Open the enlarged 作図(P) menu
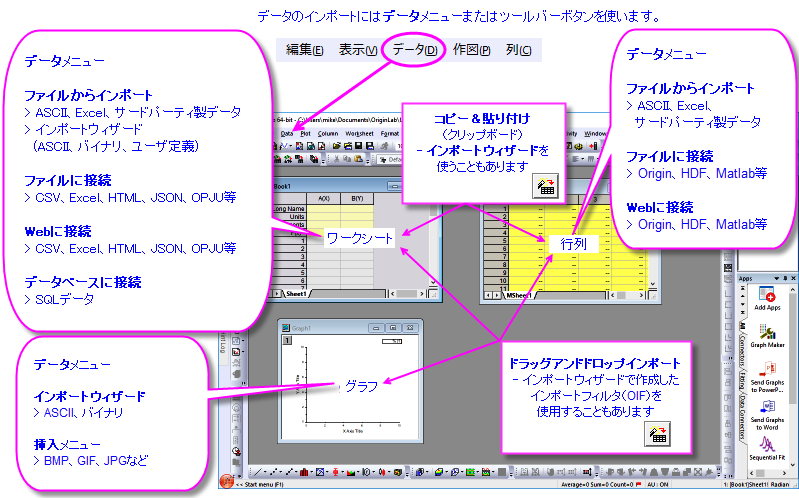The image size is (799, 498). (471, 50)
